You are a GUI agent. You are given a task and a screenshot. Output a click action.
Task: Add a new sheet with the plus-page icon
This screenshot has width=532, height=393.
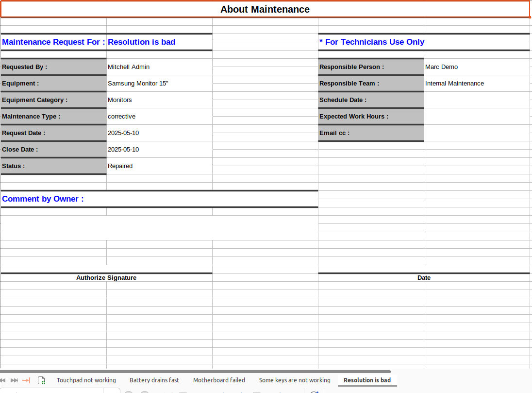pyautogui.click(x=41, y=380)
